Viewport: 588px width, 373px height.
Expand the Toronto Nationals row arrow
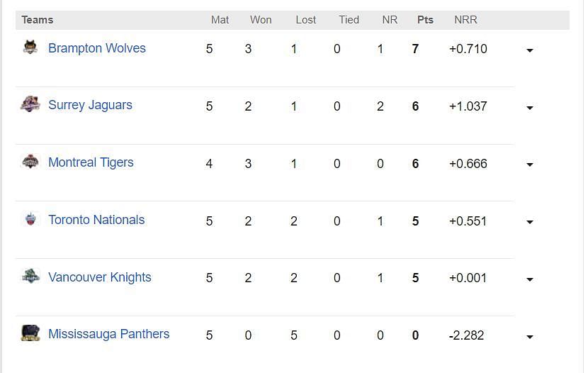pos(529,222)
